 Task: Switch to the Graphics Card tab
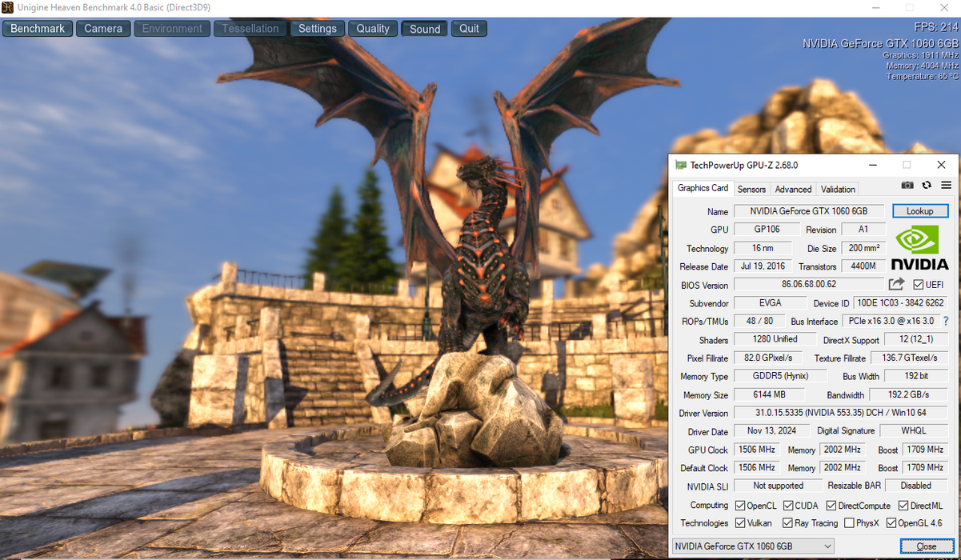click(703, 188)
